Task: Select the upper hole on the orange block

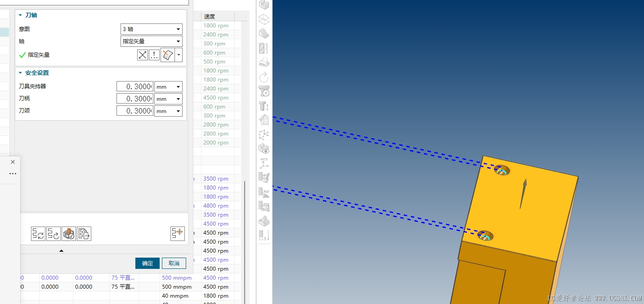Action: (502, 170)
